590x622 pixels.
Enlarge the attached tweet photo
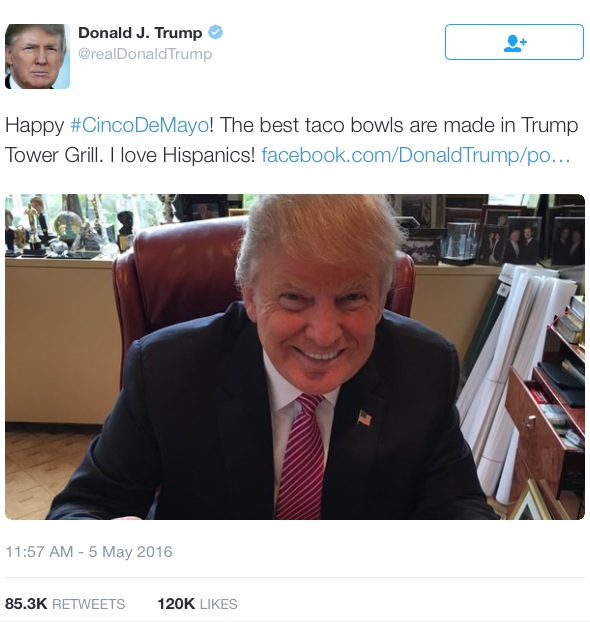(x=295, y=357)
